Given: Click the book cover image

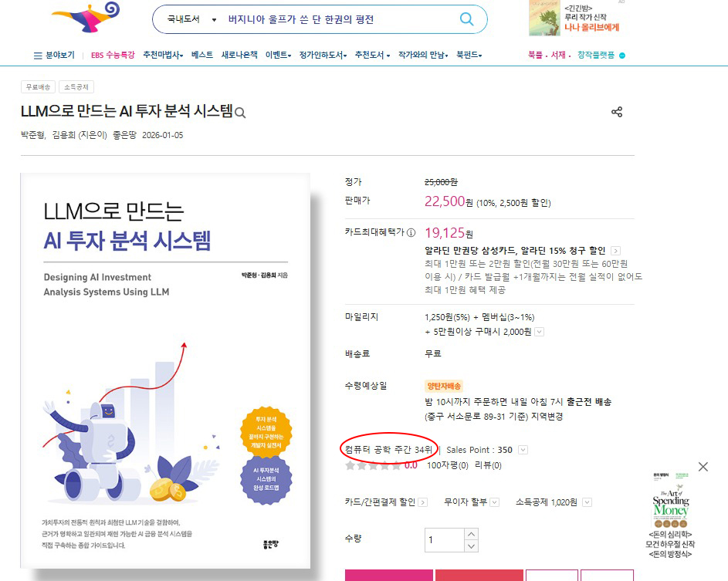Looking at the screenshot, I should [x=165, y=370].
